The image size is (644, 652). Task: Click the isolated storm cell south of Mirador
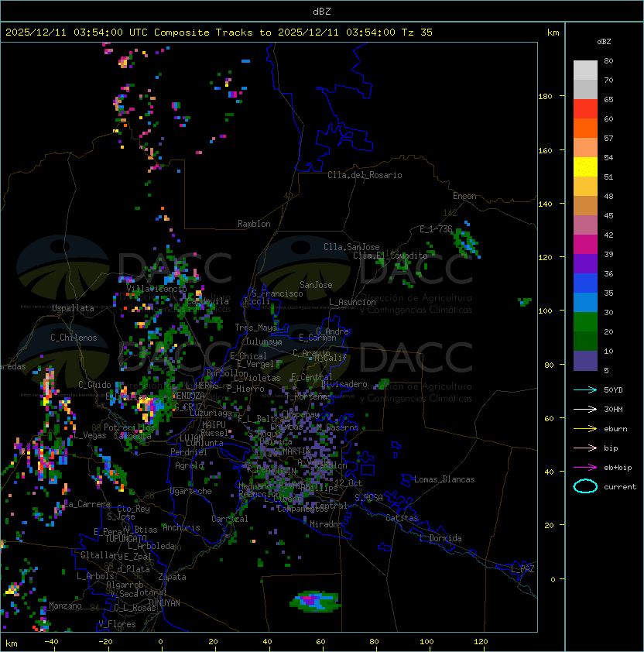pyautogui.click(x=315, y=601)
